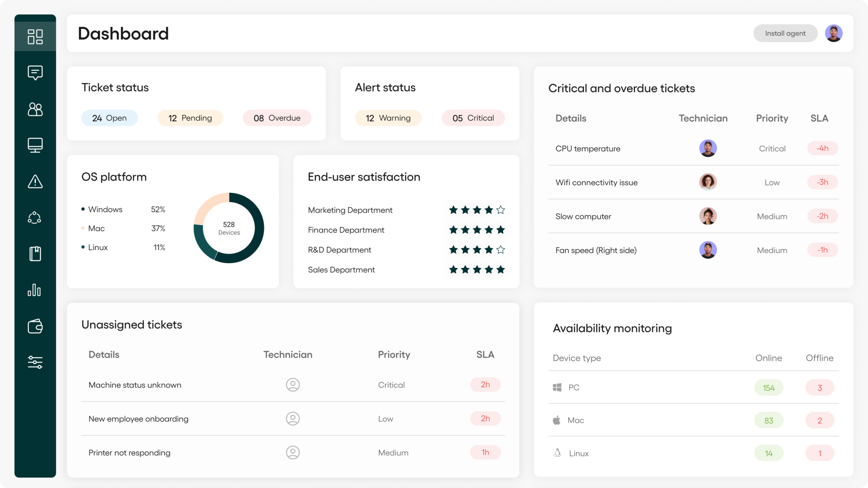Open the settings sliders icon at sidebar bottom
The image size is (868, 488).
pos(35,362)
